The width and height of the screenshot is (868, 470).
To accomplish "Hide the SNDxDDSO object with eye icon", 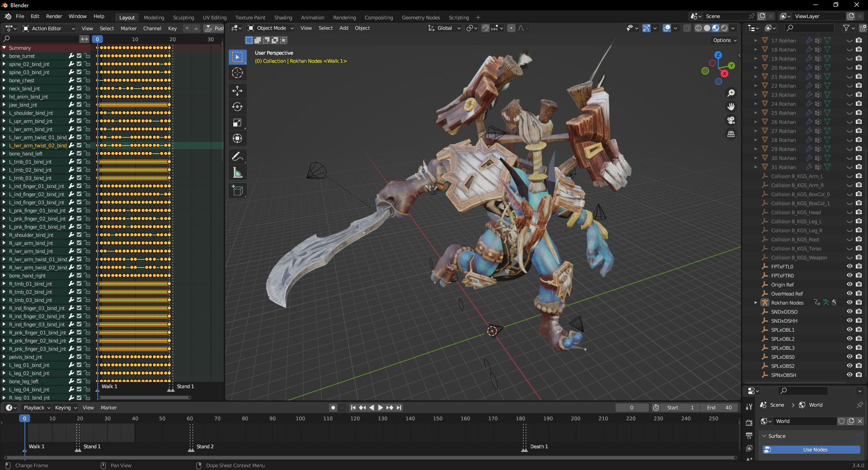I will (x=849, y=311).
